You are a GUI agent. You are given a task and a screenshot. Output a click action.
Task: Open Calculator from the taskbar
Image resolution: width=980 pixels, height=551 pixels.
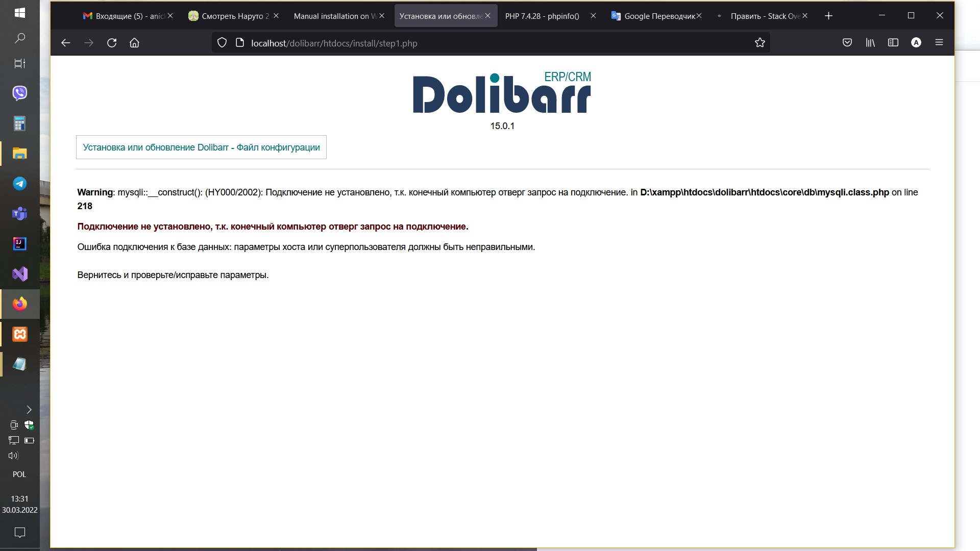coord(20,123)
